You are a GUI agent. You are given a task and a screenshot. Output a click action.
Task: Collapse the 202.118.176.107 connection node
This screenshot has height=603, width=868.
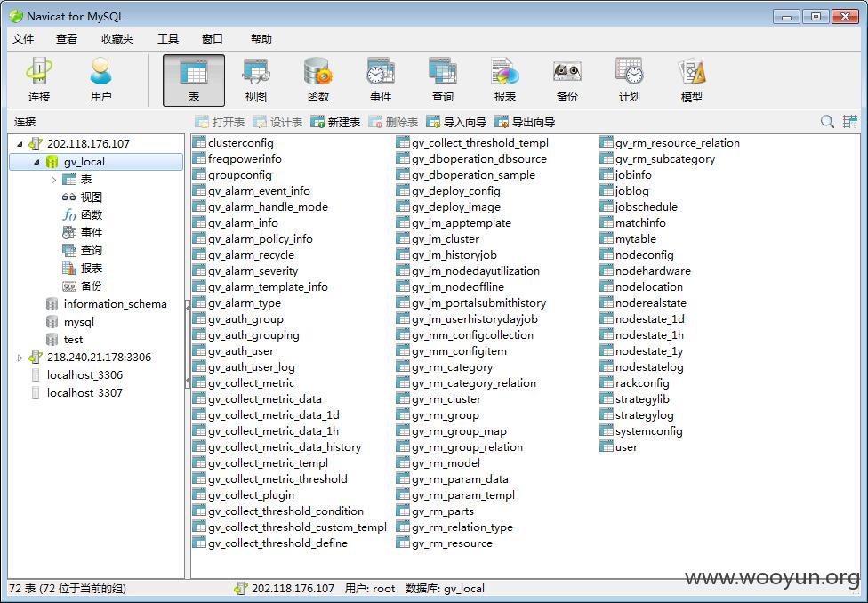(20, 144)
